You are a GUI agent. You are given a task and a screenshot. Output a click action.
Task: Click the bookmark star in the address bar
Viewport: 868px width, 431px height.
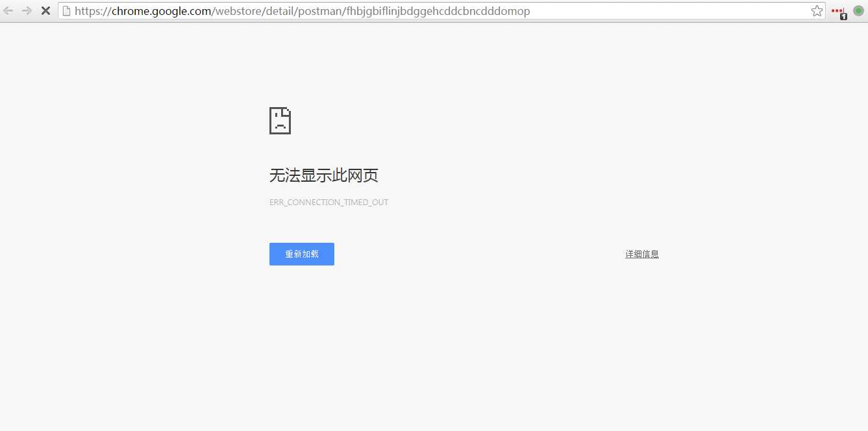[x=816, y=10]
